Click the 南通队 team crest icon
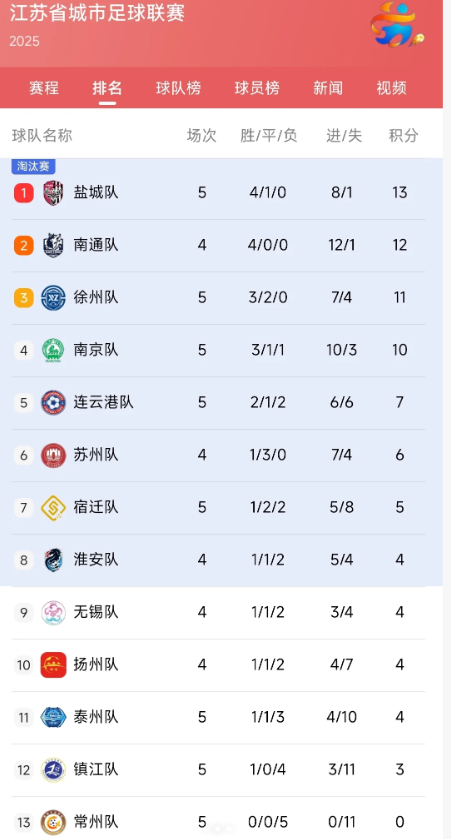The image size is (451, 839). tap(53, 245)
